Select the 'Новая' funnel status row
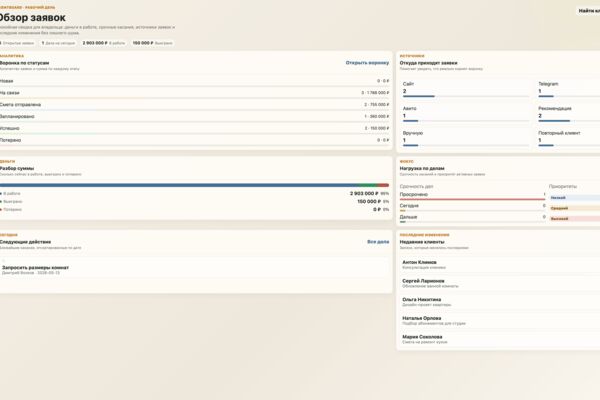Screen dimensions: 600x400 click(194, 81)
